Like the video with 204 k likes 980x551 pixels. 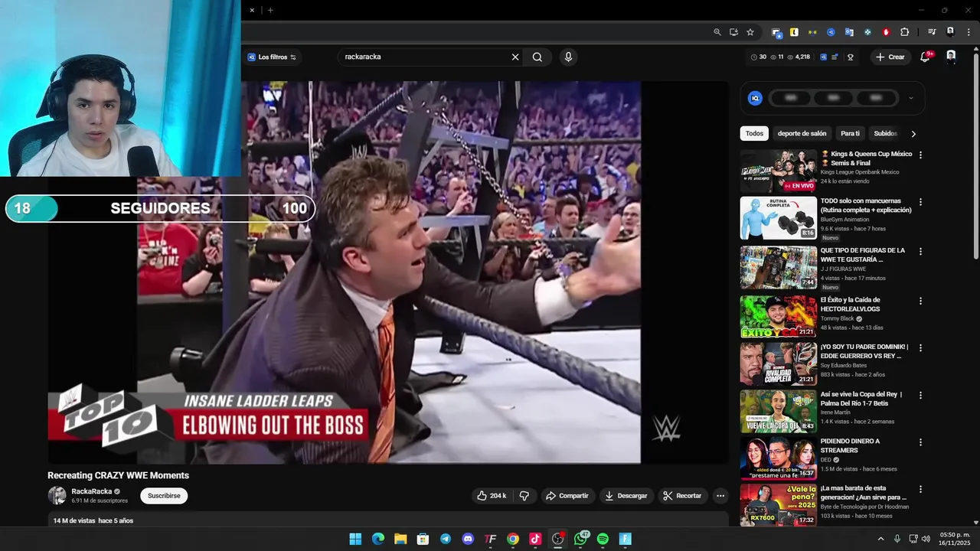click(x=491, y=496)
